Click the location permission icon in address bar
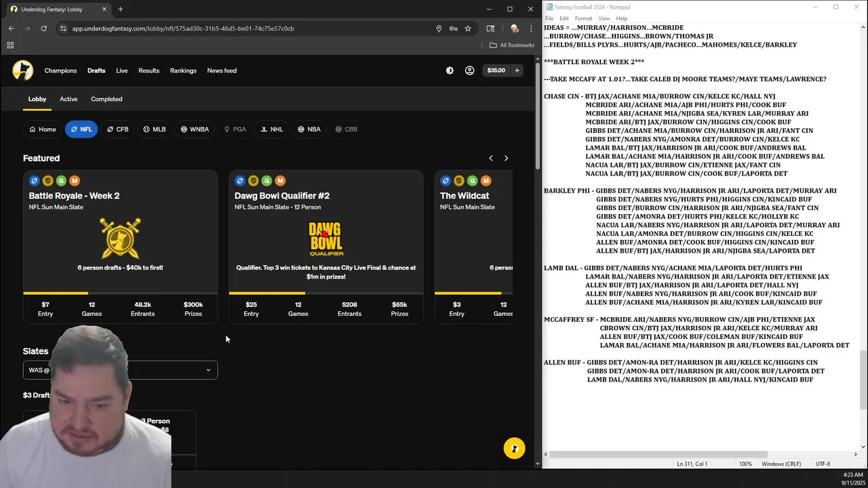Viewport: 868px width, 488px height. click(439, 28)
